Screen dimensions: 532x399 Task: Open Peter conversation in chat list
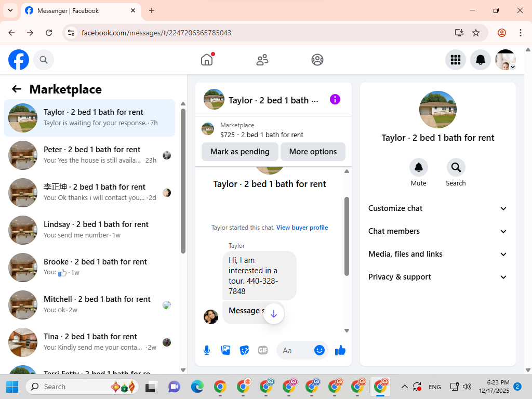click(89, 155)
